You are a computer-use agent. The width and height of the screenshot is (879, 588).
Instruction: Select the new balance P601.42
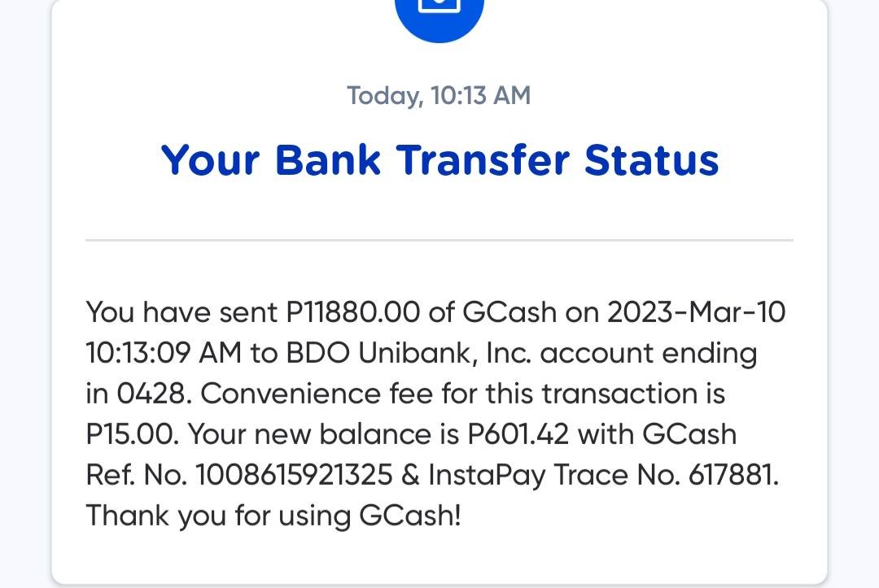(x=518, y=434)
